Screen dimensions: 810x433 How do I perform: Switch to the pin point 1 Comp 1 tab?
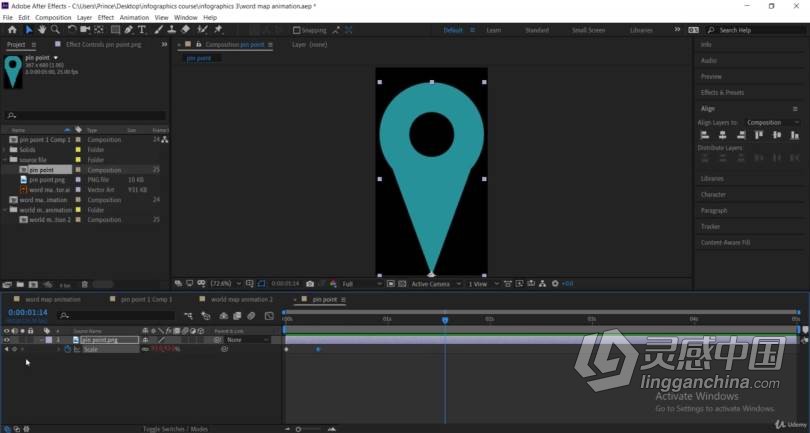[146, 299]
